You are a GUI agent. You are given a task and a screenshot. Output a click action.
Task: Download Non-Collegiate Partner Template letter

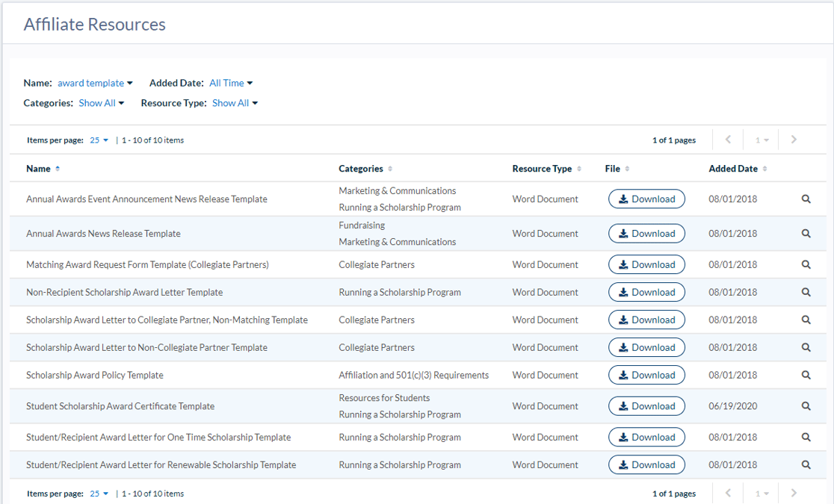tap(646, 347)
